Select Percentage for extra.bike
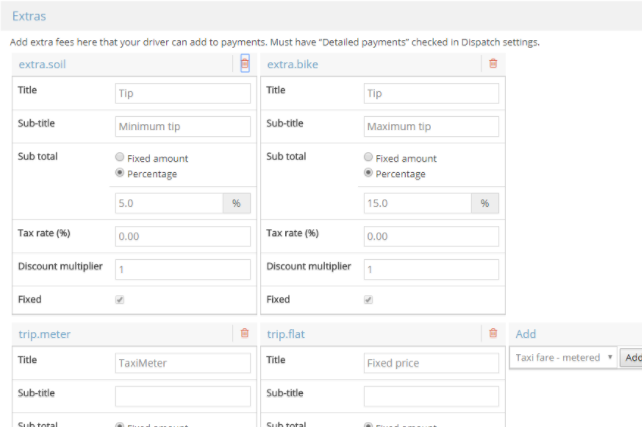Image resolution: width=642 pixels, height=427 pixels. 368,173
